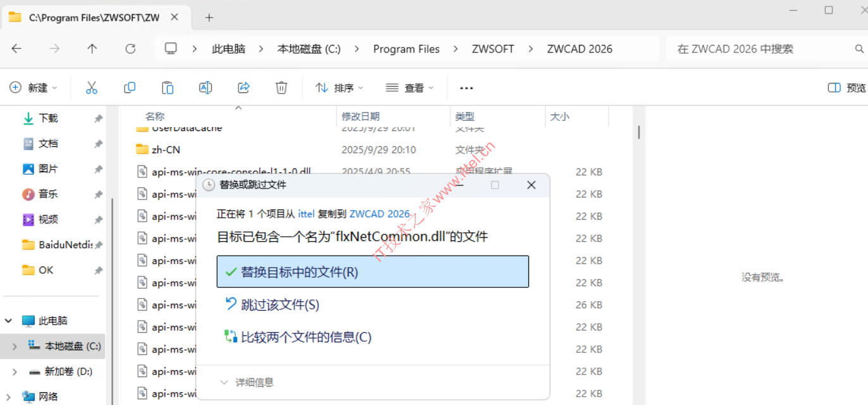Click the Delete trash can icon
The width and height of the screenshot is (868, 405).
point(282,88)
